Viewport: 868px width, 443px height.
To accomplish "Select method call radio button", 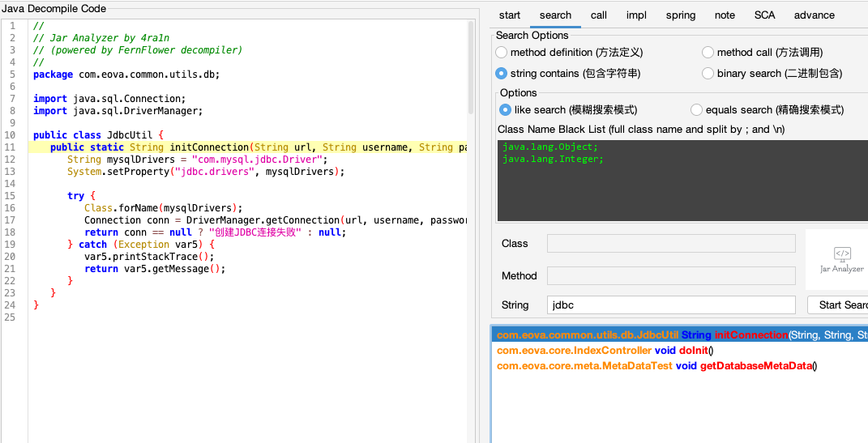I will (x=708, y=53).
